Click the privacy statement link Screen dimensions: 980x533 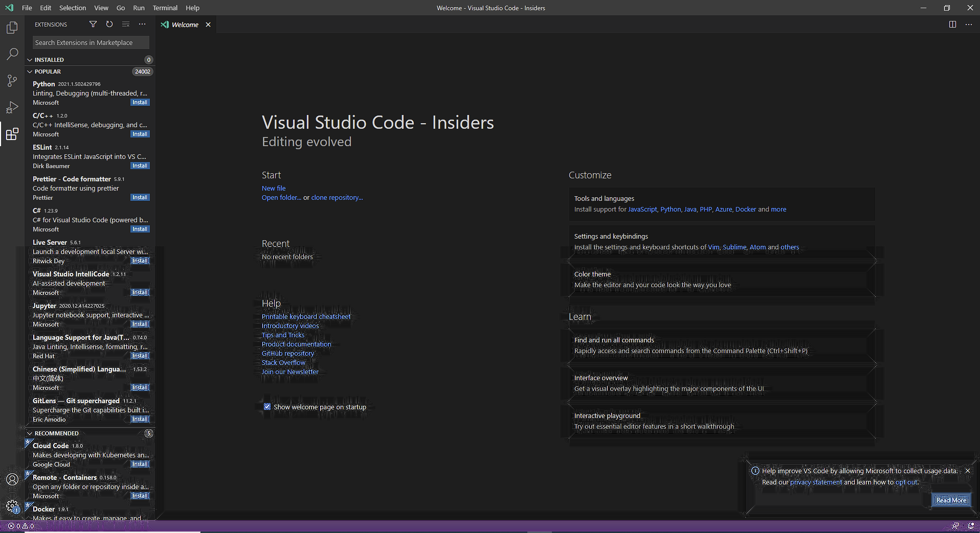pos(816,482)
